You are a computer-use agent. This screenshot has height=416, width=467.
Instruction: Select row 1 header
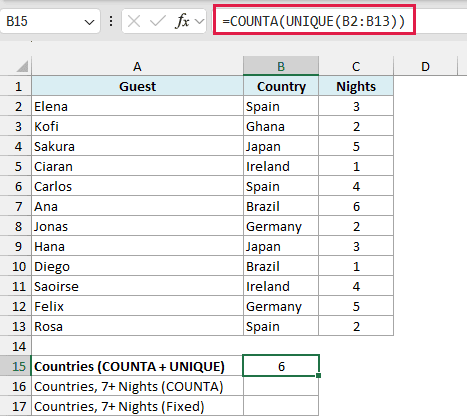(x=16, y=86)
